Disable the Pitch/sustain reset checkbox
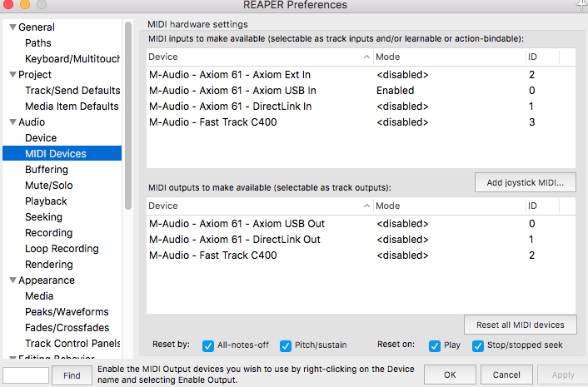This screenshot has width=588, height=387. [x=286, y=345]
